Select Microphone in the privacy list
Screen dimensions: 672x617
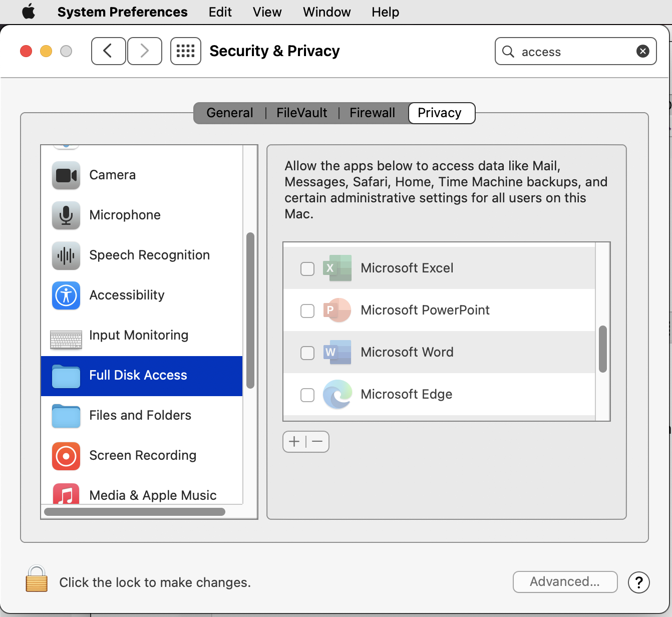click(142, 215)
